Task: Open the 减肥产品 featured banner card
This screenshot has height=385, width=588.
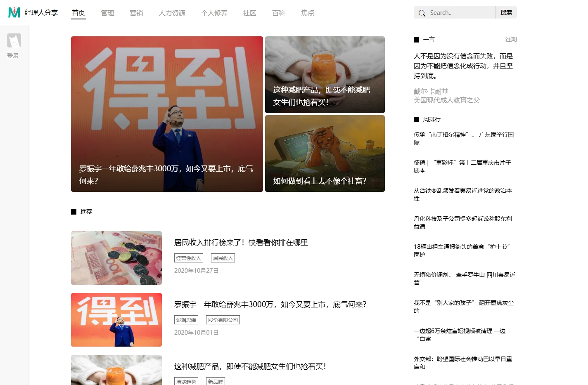Action: [x=325, y=75]
